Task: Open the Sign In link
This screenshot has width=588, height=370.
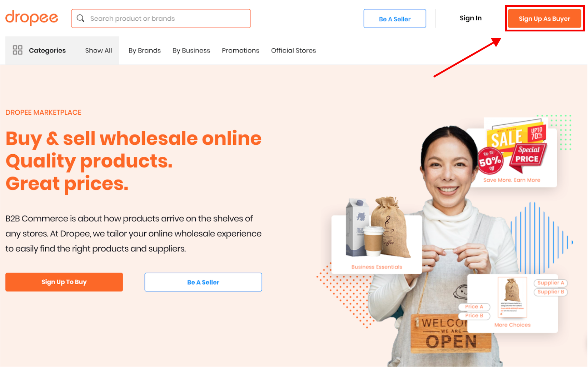Action: click(470, 18)
